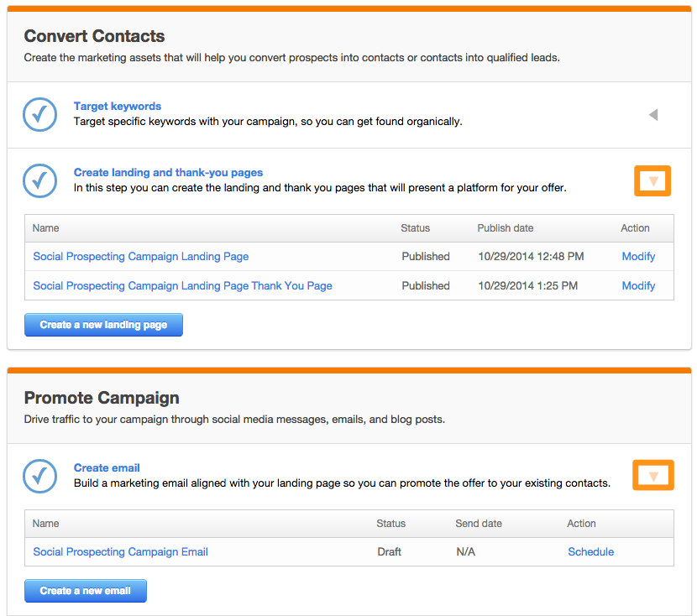The image size is (697, 616).
Task: Click Create a new email button
Action: (85, 591)
